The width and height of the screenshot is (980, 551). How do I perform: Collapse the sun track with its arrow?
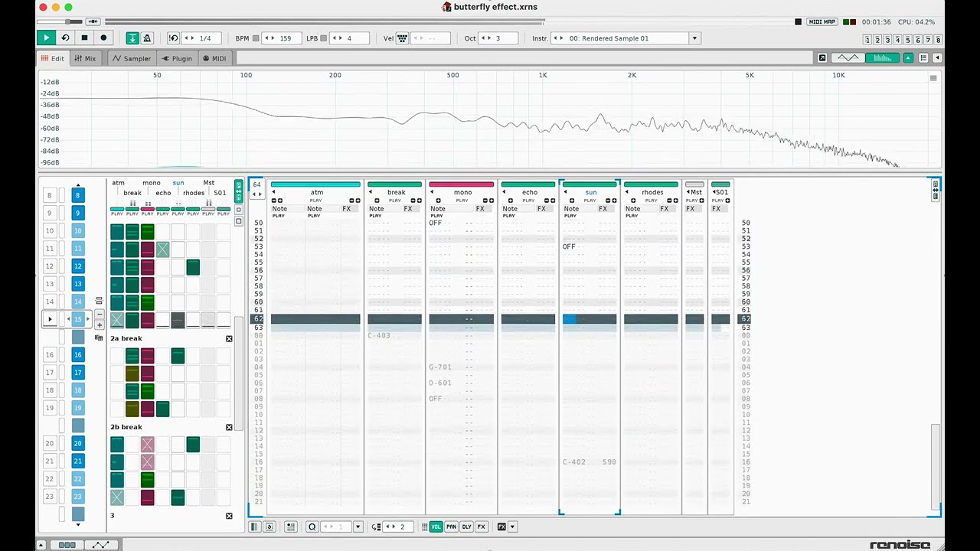(566, 192)
